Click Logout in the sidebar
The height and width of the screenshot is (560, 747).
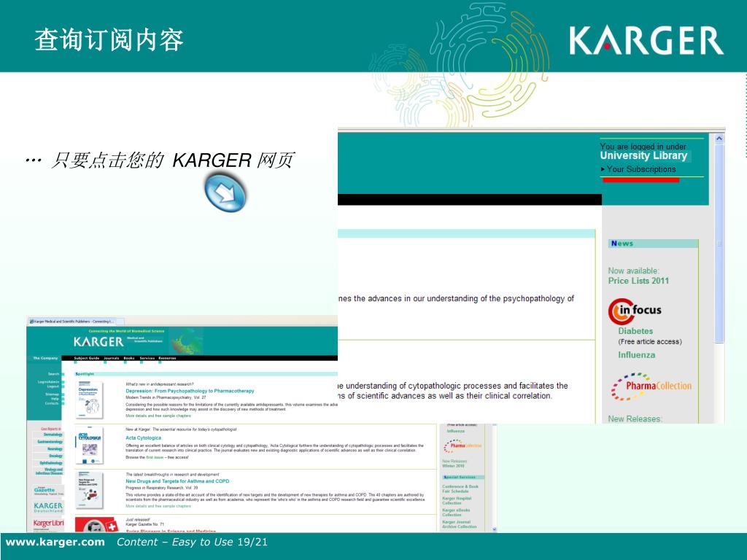53,386
